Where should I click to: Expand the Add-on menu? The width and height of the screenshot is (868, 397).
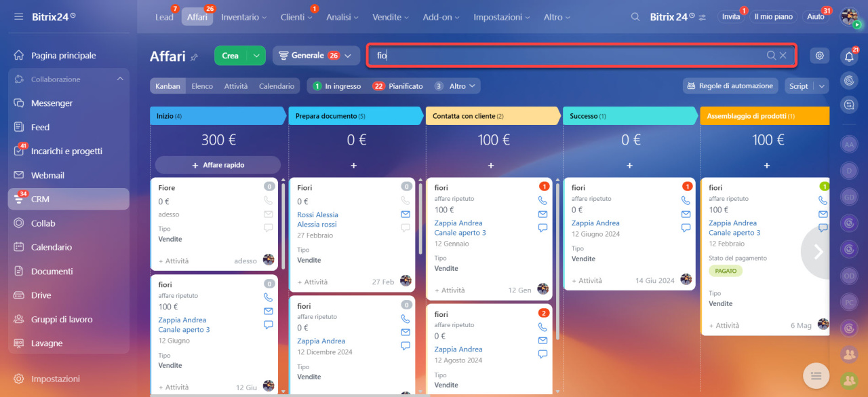click(442, 17)
